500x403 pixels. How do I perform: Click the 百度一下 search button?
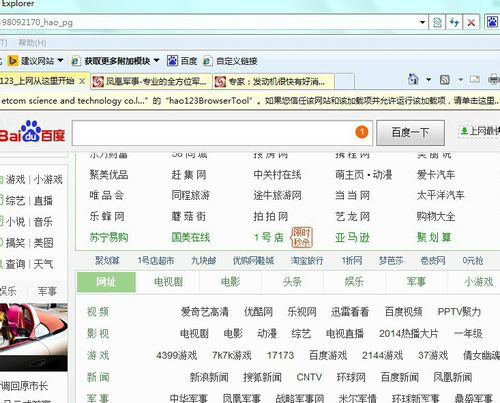pyautogui.click(x=410, y=133)
